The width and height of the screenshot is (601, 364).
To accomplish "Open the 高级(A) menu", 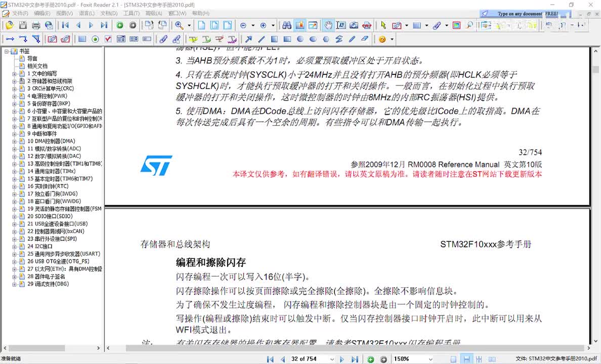I will (153, 14).
